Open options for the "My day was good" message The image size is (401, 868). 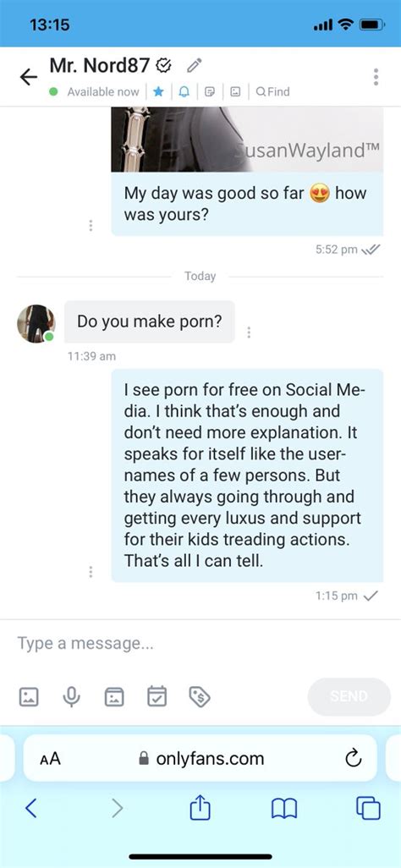coord(91,226)
